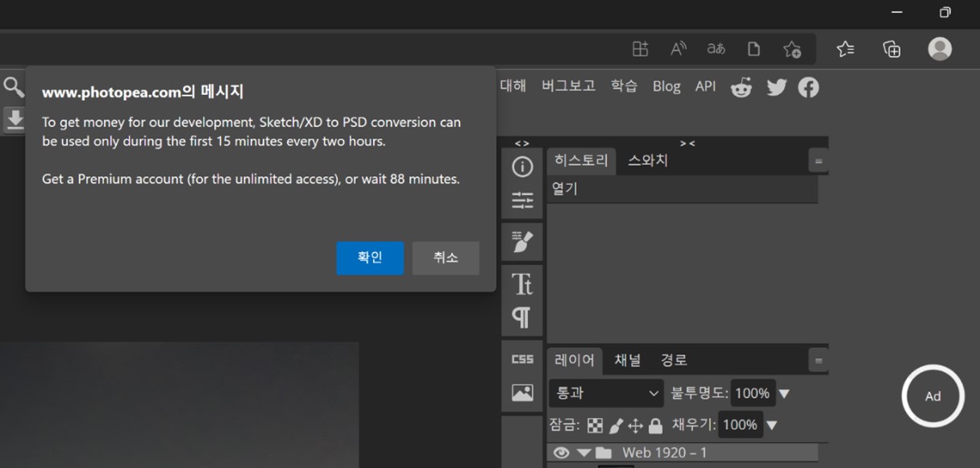This screenshot has height=468, width=980.
Task: Open the Paragraph (¶) panel icon
Action: [x=522, y=317]
